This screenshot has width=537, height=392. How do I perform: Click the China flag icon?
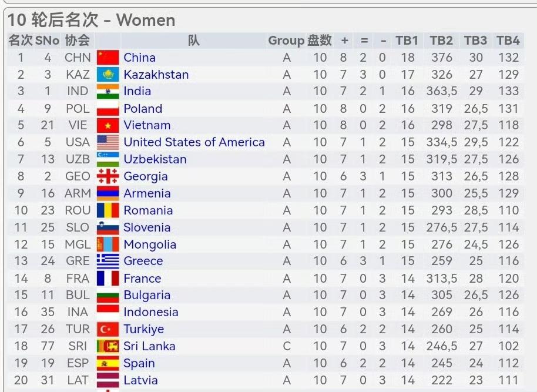(108, 58)
